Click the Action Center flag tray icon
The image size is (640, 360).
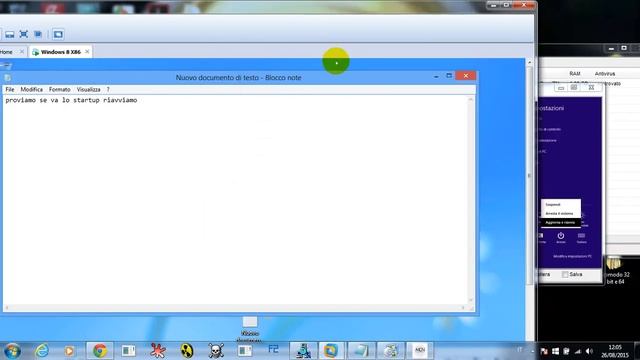pyautogui.click(x=544, y=351)
